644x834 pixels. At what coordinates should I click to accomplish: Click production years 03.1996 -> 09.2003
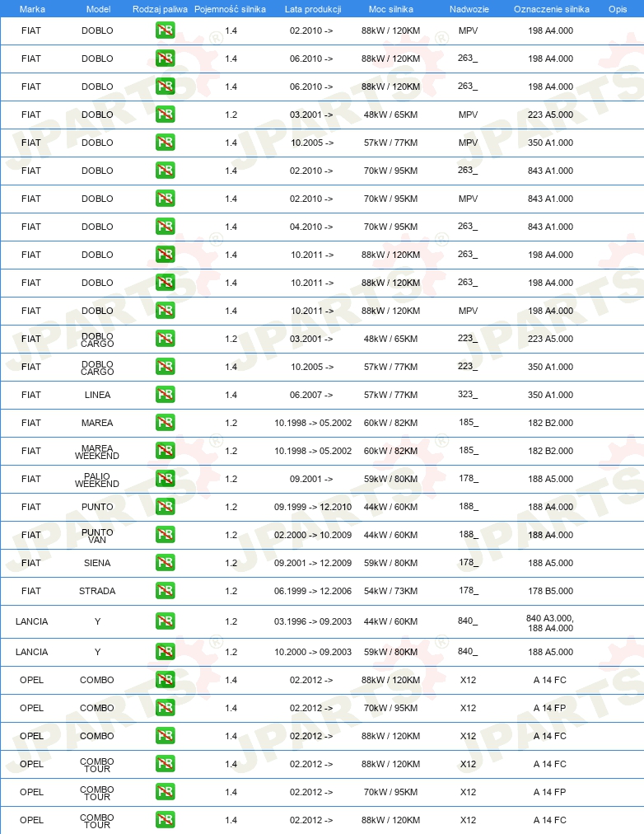tap(313, 621)
